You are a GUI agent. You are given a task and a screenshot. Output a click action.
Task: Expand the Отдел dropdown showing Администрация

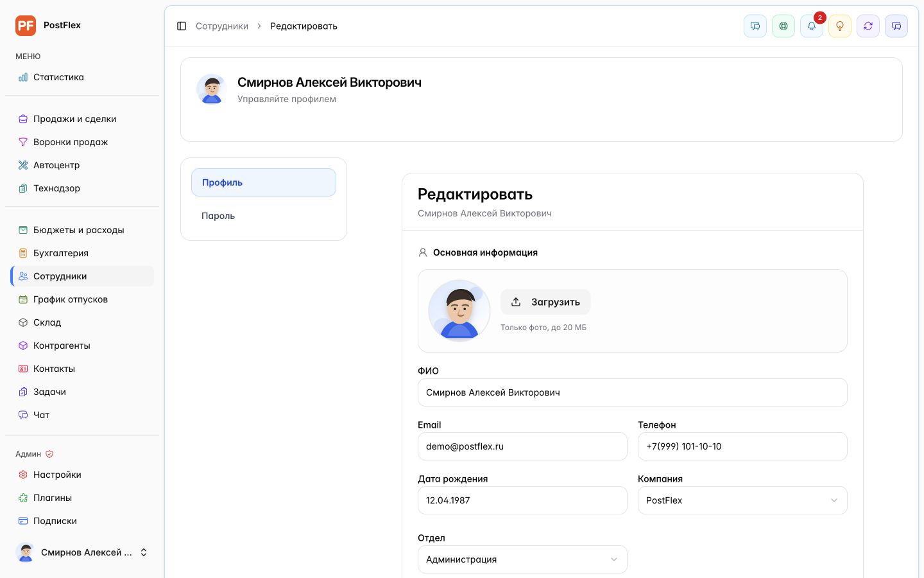pyautogui.click(x=522, y=559)
